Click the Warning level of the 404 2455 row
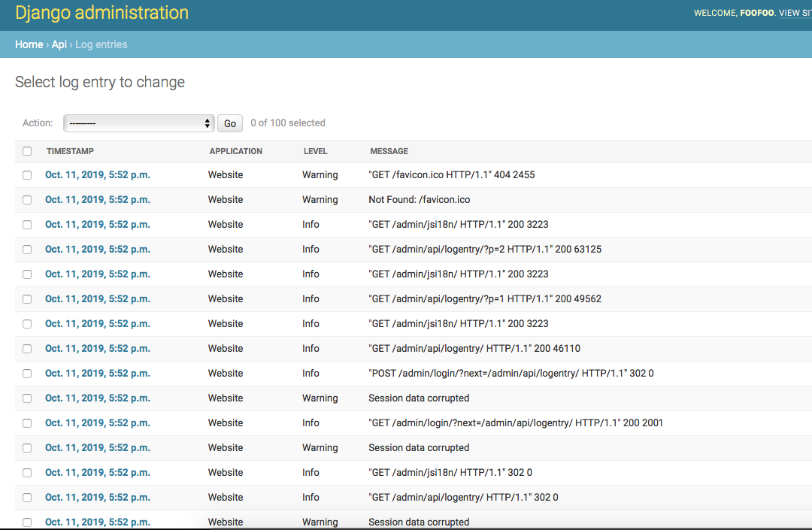 (320, 175)
